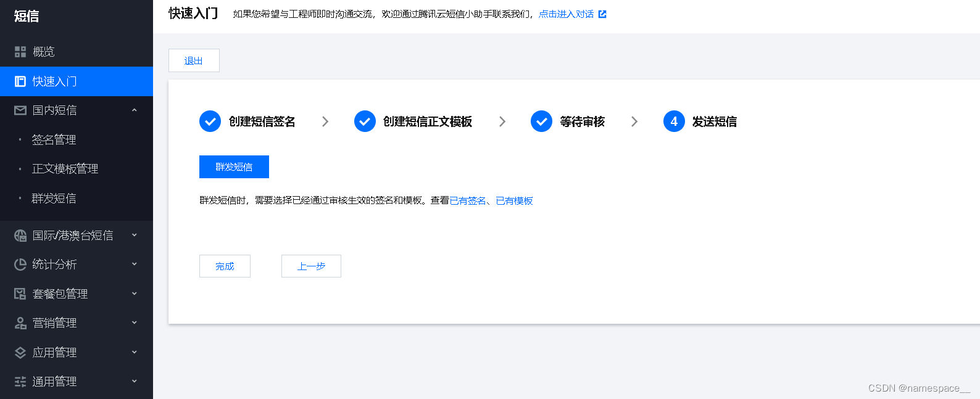The width and height of the screenshot is (980, 399).
Task: Click the 快速入门 page heading
Action: click(x=193, y=14)
